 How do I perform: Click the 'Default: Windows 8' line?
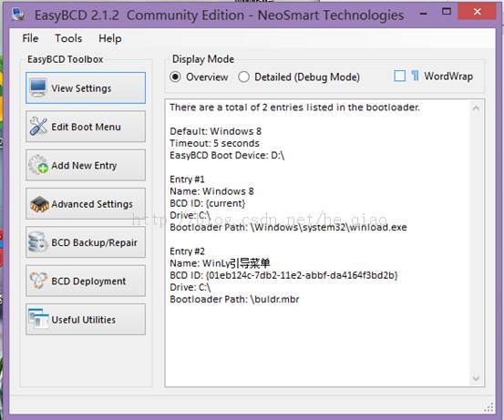216,131
